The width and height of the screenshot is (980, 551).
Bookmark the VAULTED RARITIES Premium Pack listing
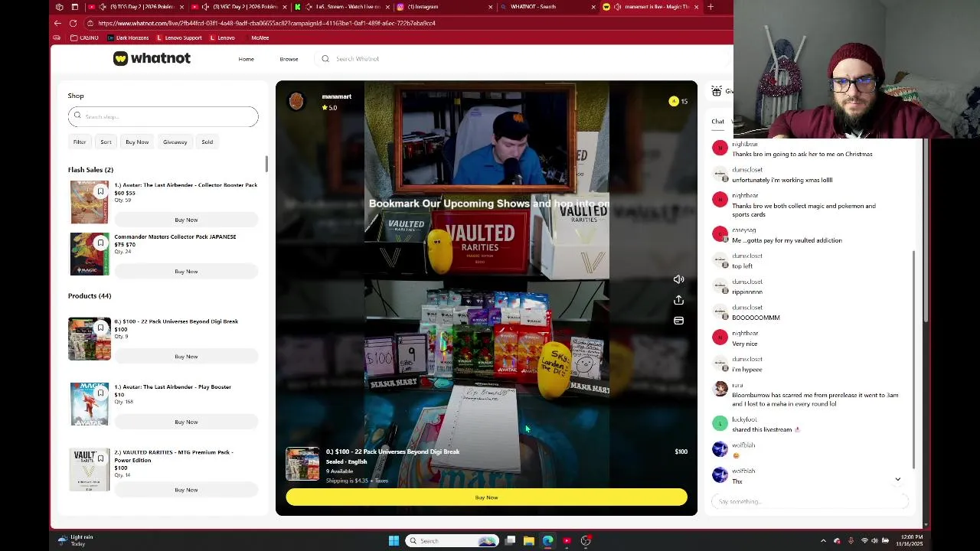tap(100, 458)
